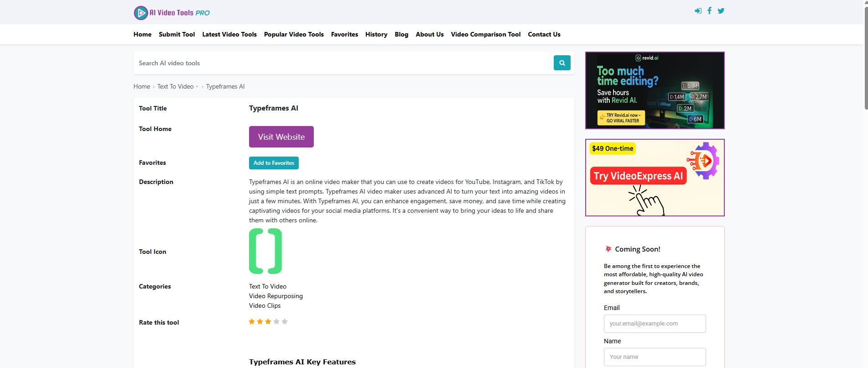Screen dimensions: 868x368
Task: Open History menu item
Action: 376,34
